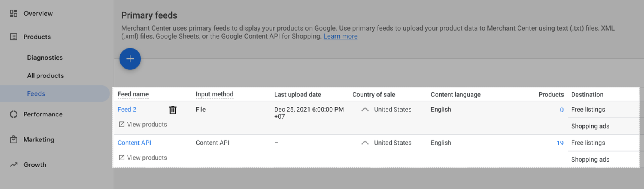Click external link icon under Content API
The height and width of the screenshot is (189, 644).
tap(122, 158)
